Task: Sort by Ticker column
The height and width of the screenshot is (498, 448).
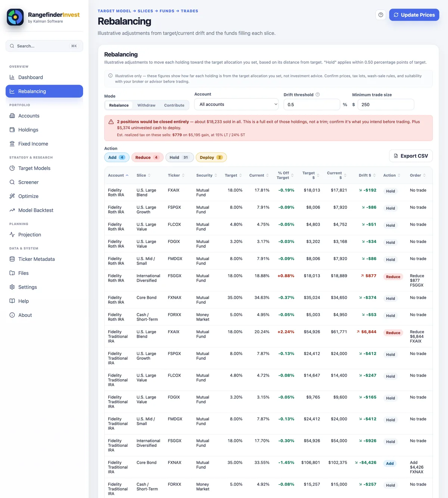Action: (x=177, y=175)
